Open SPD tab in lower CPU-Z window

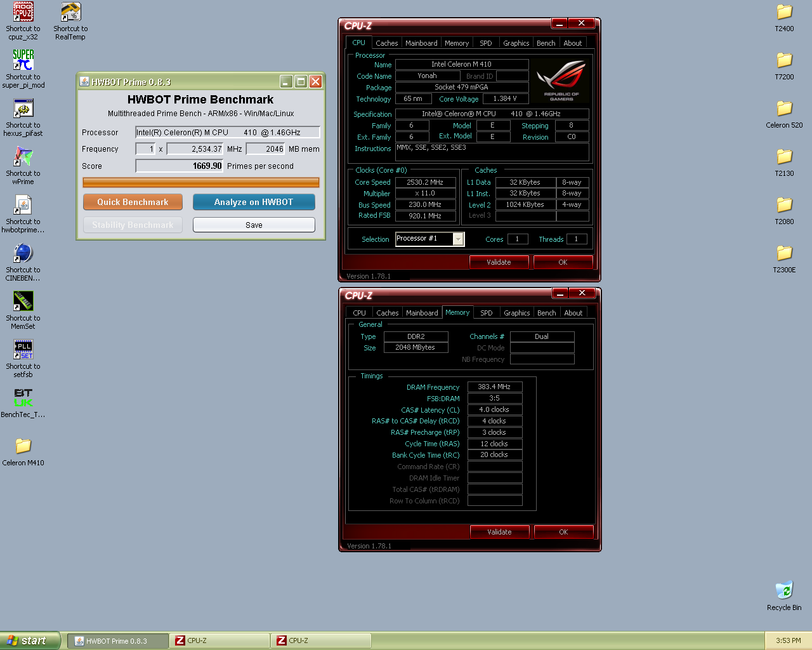pyautogui.click(x=487, y=313)
